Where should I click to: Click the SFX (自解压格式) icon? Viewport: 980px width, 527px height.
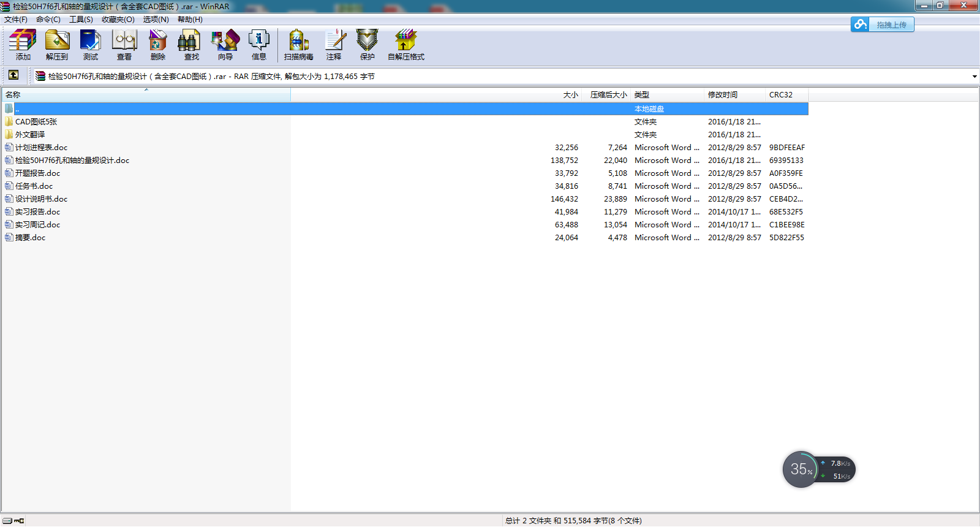pyautogui.click(x=405, y=45)
